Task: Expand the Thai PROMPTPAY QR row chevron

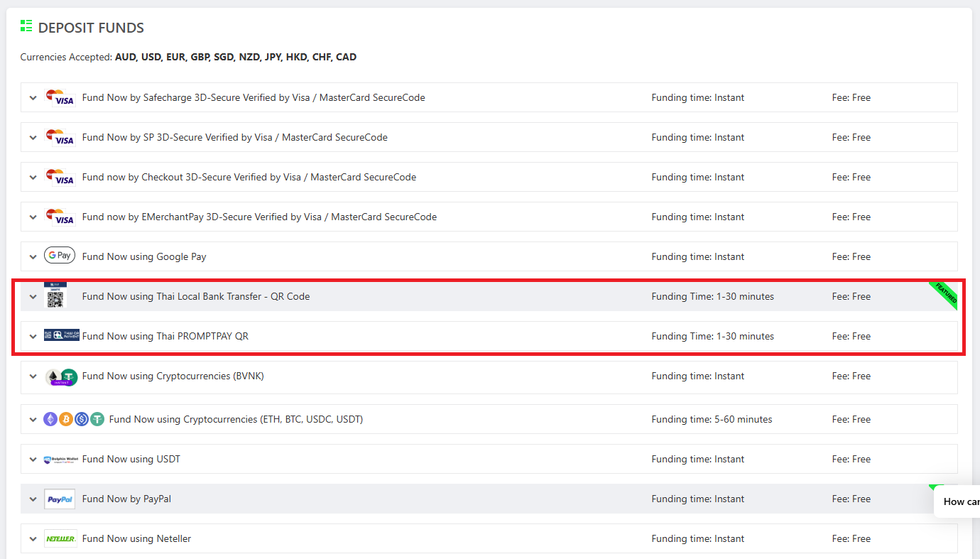Action: [33, 337]
